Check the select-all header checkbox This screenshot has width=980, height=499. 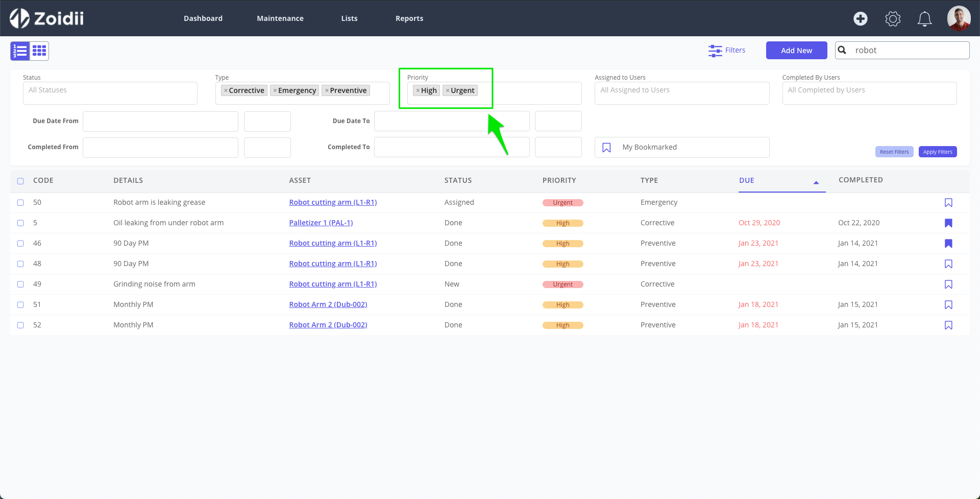point(20,181)
